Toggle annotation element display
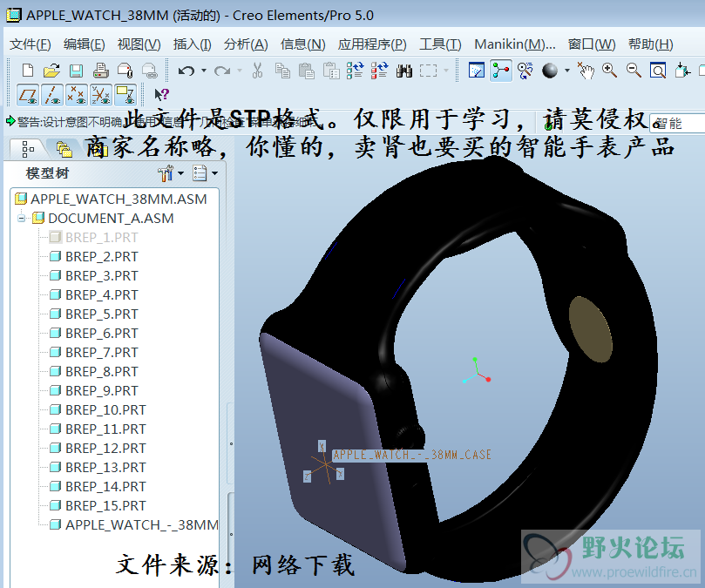705x588 pixels. click(125, 95)
